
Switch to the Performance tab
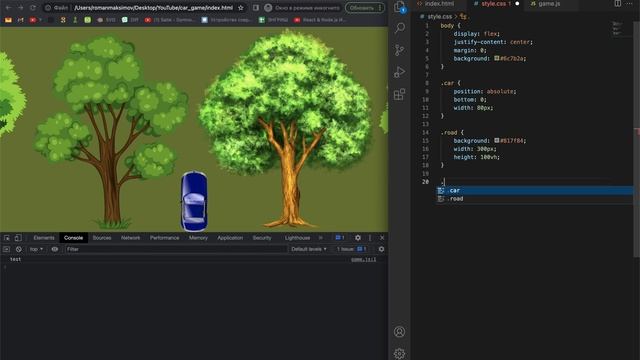164,238
